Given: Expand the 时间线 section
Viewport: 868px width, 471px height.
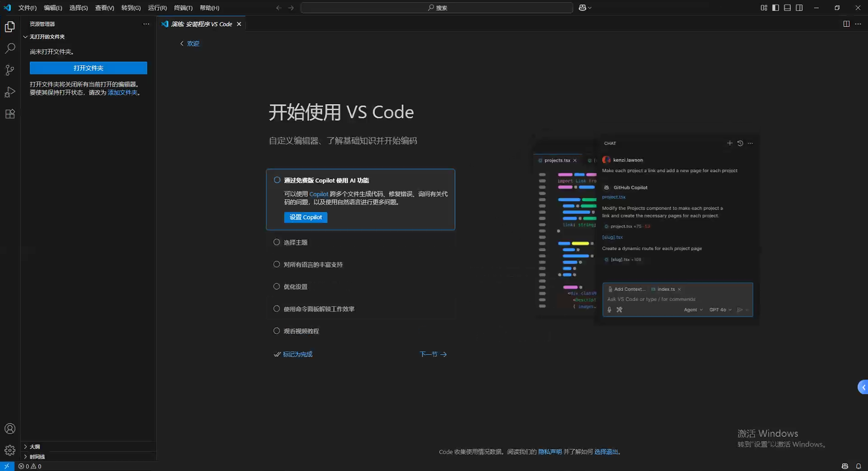Looking at the screenshot, I should tap(36, 456).
